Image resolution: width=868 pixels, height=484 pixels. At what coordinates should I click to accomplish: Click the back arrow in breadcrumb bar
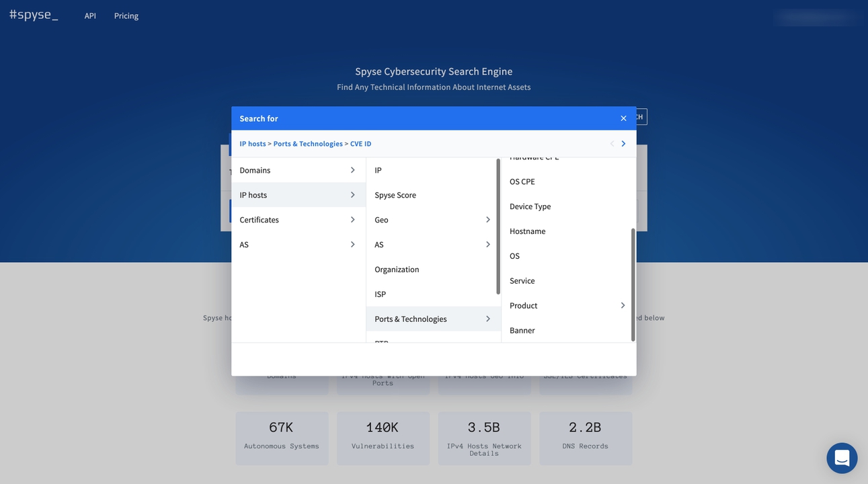pos(612,144)
